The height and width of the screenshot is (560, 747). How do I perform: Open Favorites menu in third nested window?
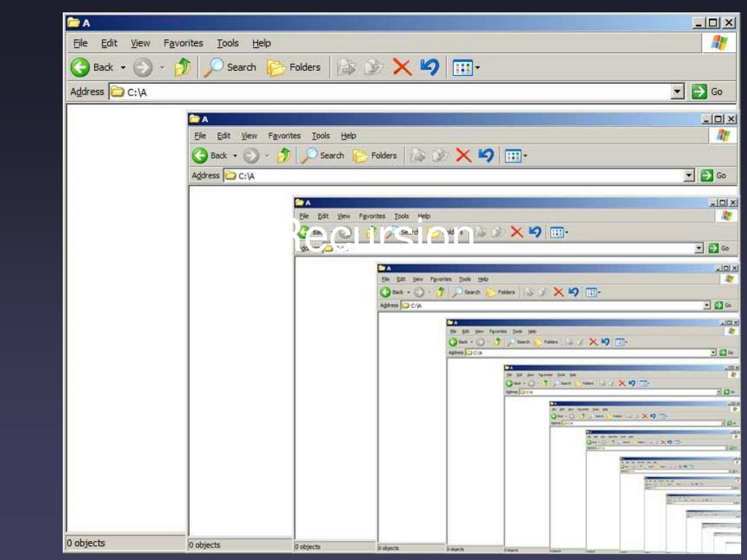point(372,216)
